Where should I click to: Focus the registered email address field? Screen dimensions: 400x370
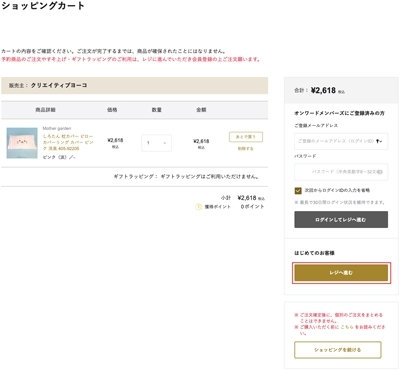(x=341, y=141)
